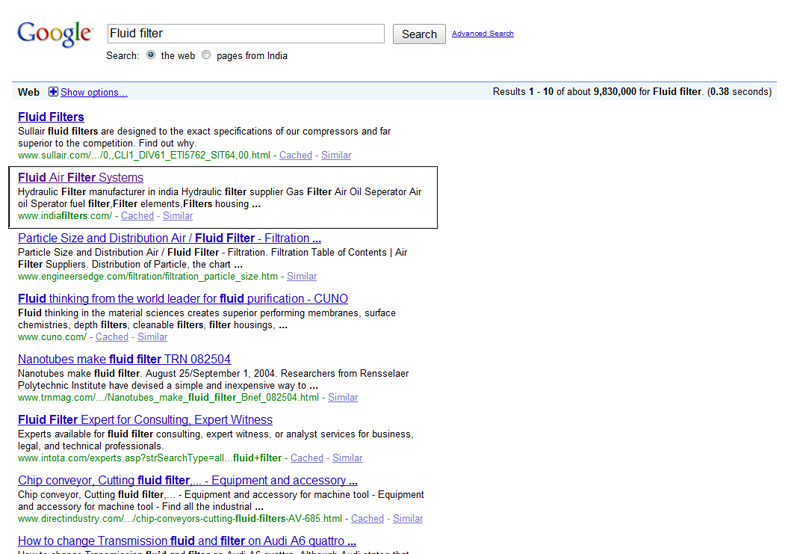
Task: Click 'Results 1 - 10 of about 9,830,000' text
Action: pyautogui.click(x=564, y=92)
